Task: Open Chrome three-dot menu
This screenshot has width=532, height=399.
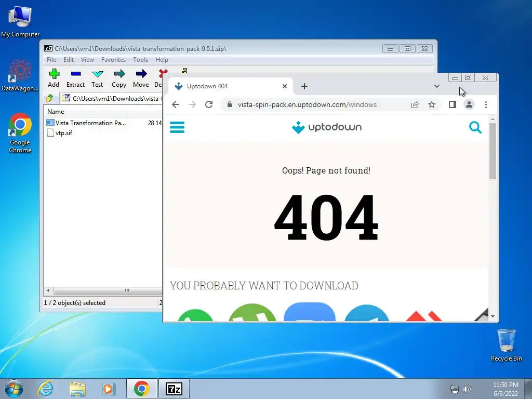Action: 486,104
